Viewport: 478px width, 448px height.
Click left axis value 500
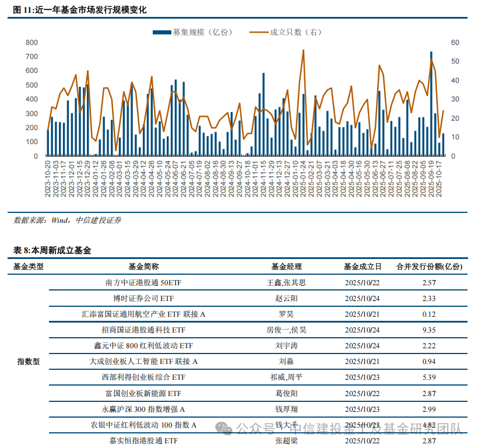tap(31, 85)
